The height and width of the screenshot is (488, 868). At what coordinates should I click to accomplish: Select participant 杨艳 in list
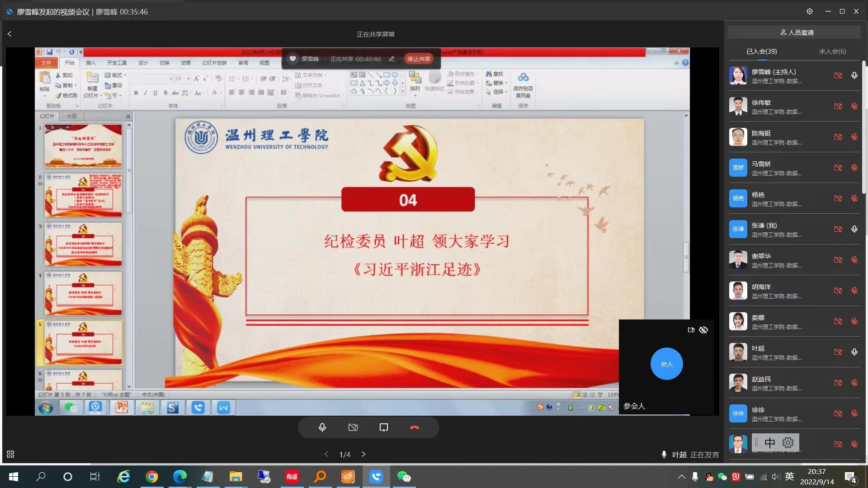point(794,198)
